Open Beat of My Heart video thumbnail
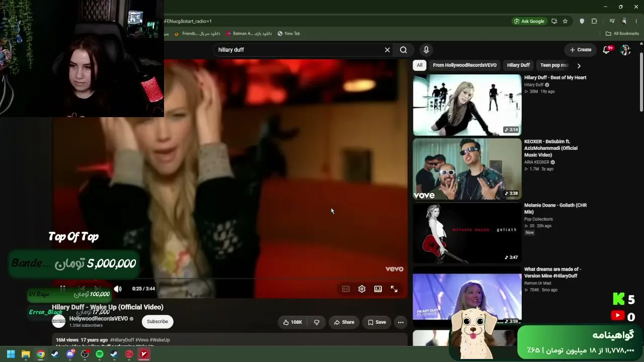This screenshot has height=362, width=644. coord(467,105)
